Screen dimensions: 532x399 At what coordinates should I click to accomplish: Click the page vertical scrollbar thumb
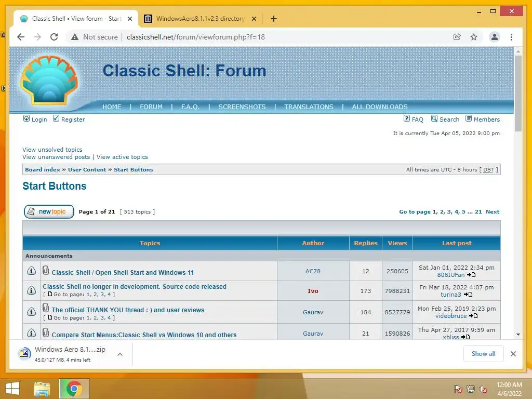(x=518, y=94)
